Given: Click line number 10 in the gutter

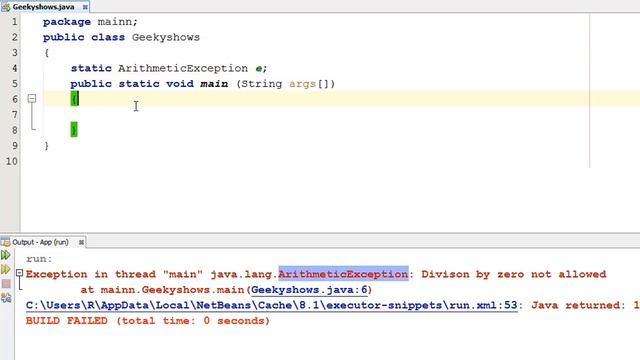Looking at the screenshot, I should click(12, 161).
